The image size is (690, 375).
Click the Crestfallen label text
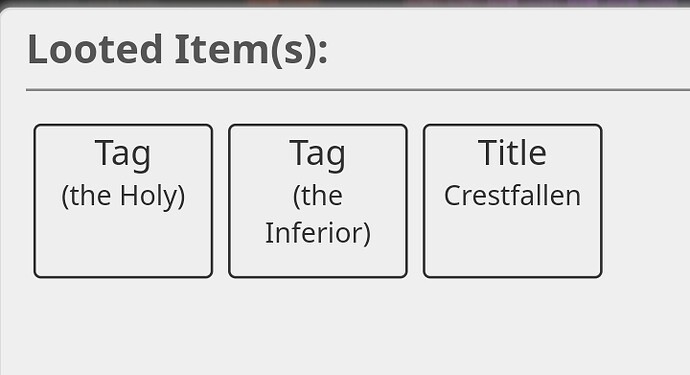click(x=512, y=196)
